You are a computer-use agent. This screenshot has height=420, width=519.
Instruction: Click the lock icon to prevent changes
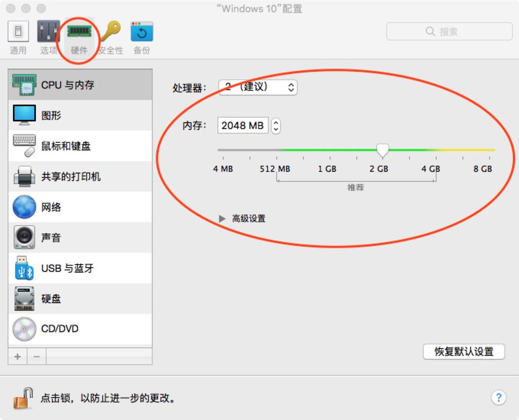pyautogui.click(x=23, y=398)
